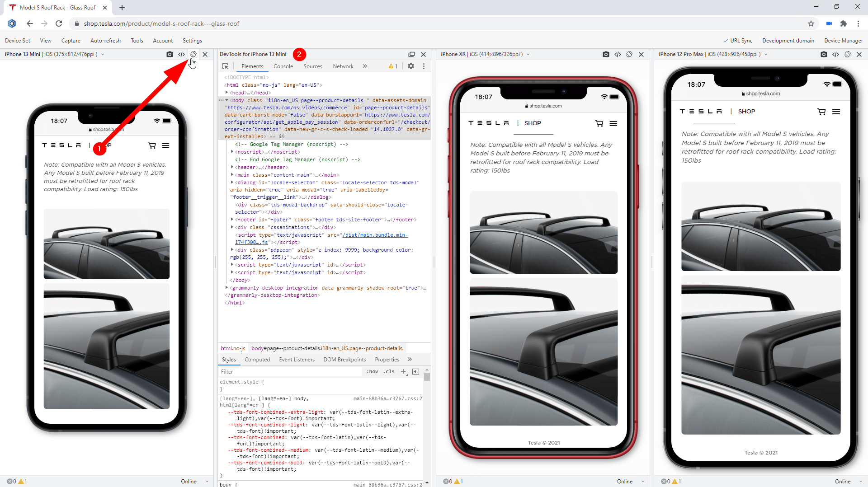Screen dimensions: 868x487
Task: Open the Device Manager
Action: [843, 40]
